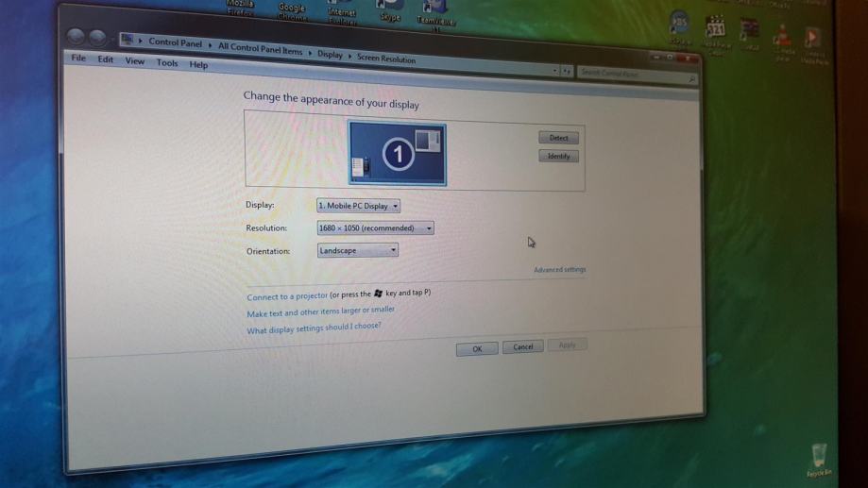Open What display settings should I choose link

[314, 328]
